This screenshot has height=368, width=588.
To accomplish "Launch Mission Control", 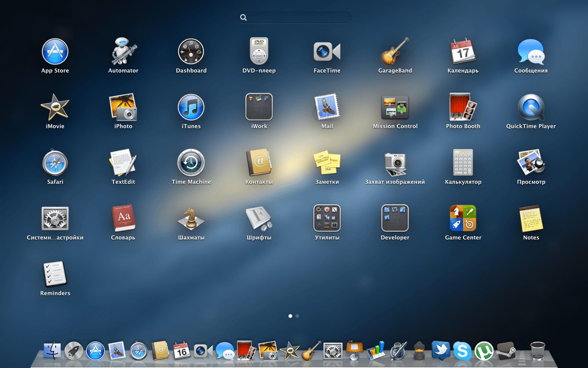I will [395, 107].
